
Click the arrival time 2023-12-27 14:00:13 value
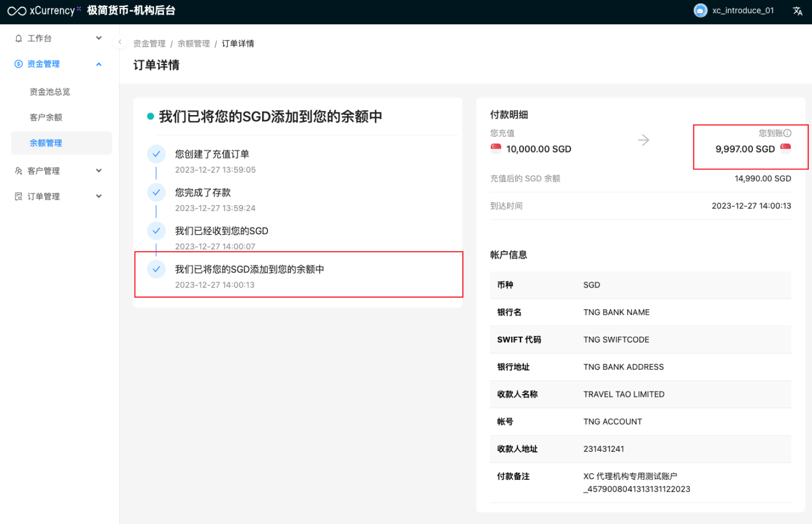751,206
